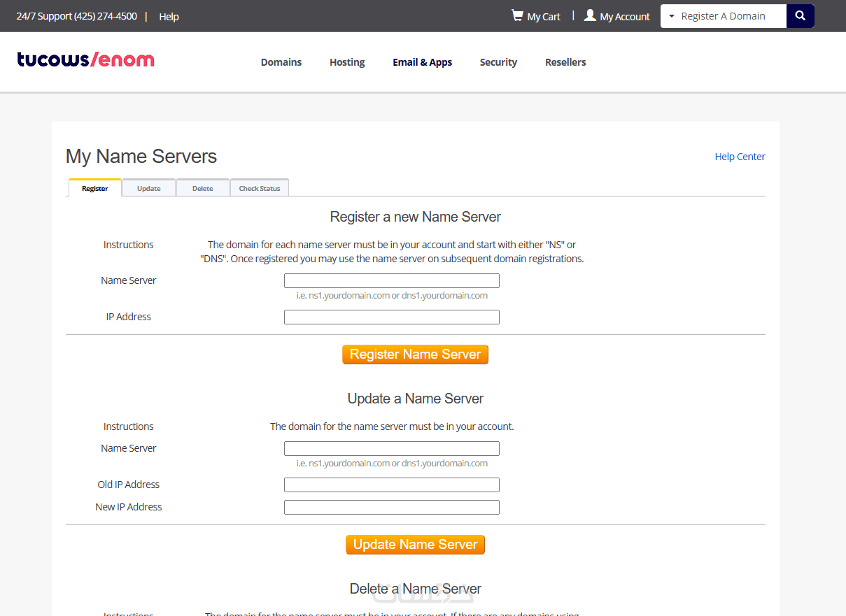Click the shopping cart icon
The width and height of the screenshot is (846, 616).
click(517, 15)
